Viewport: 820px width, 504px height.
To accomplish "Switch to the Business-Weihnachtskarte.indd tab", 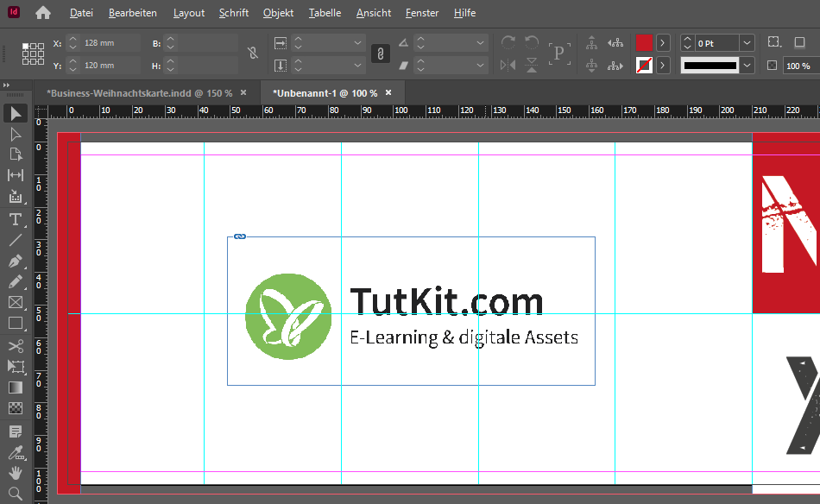I will (x=139, y=93).
